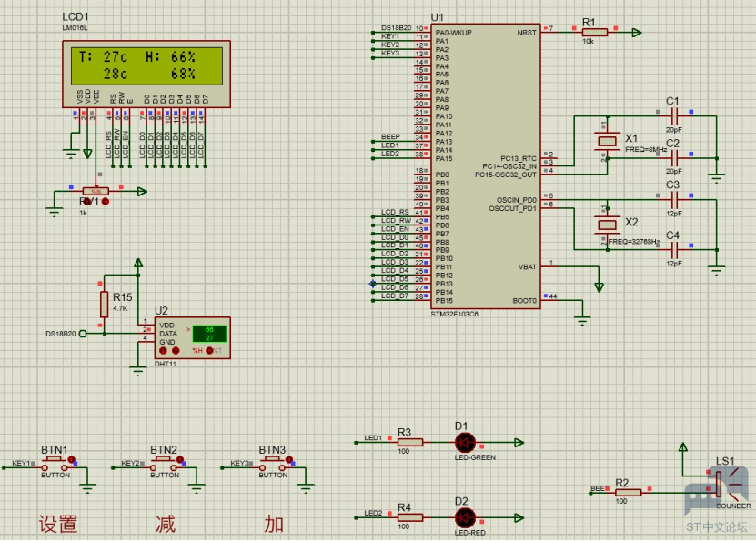The width and height of the screenshot is (756, 541).
Task: Click the LED-GREEN label
Action: point(475,457)
